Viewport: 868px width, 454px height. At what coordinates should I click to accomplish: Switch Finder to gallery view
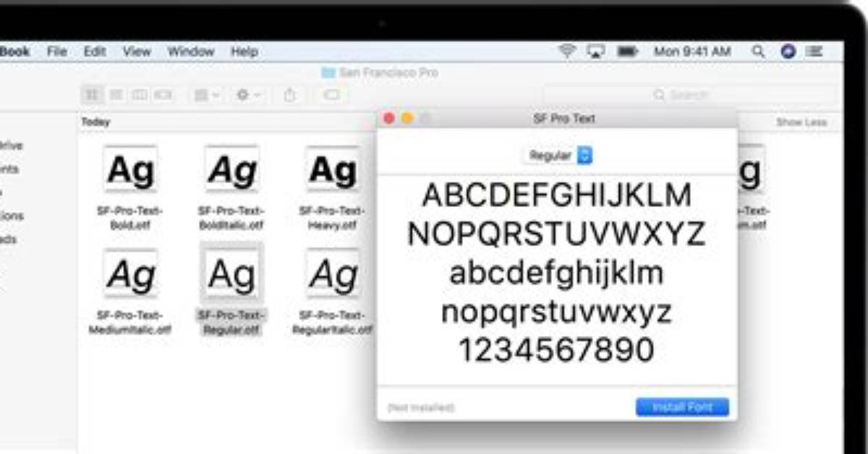coord(163,95)
